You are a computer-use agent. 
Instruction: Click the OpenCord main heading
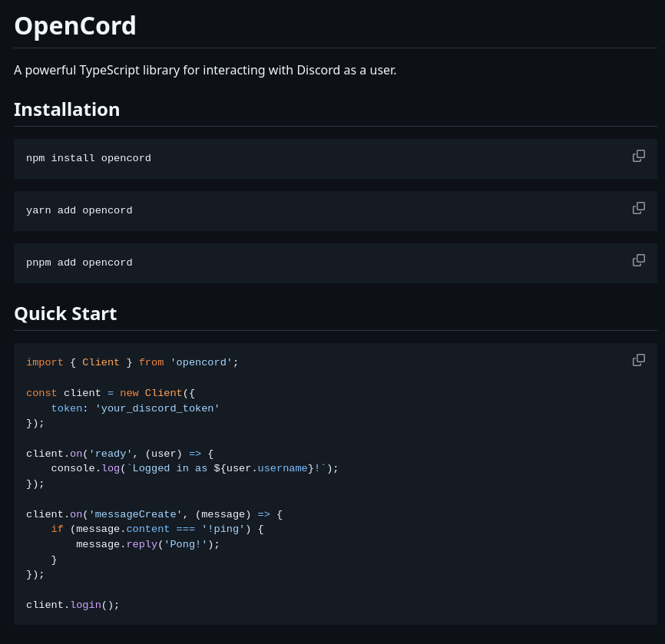tap(75, 26)
